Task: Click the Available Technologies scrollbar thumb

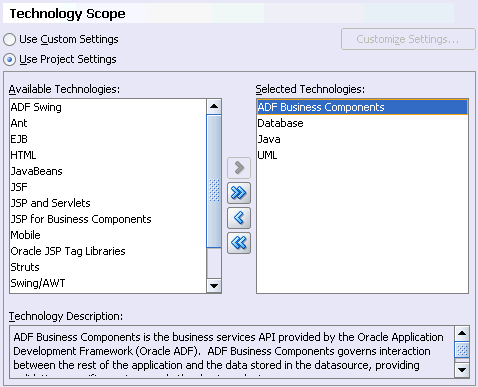Action: pos(214,181)
